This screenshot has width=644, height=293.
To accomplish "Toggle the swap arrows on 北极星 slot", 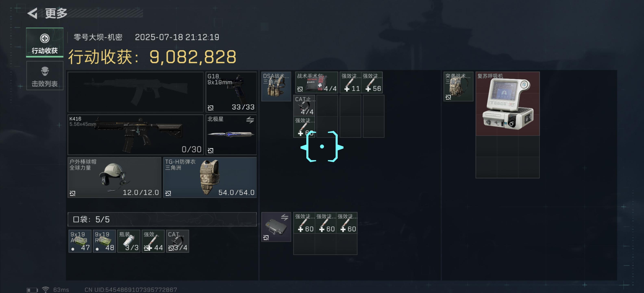I will [250, 120].
